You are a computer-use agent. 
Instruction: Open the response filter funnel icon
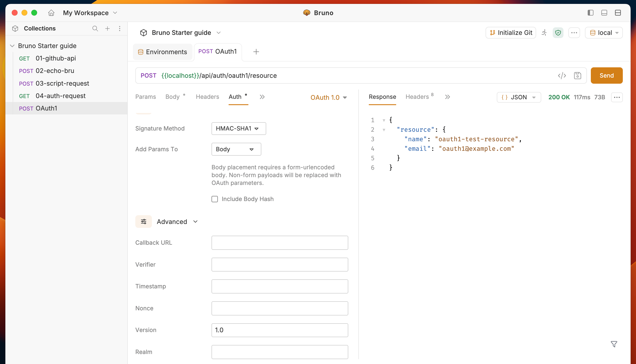pos(614,344)
